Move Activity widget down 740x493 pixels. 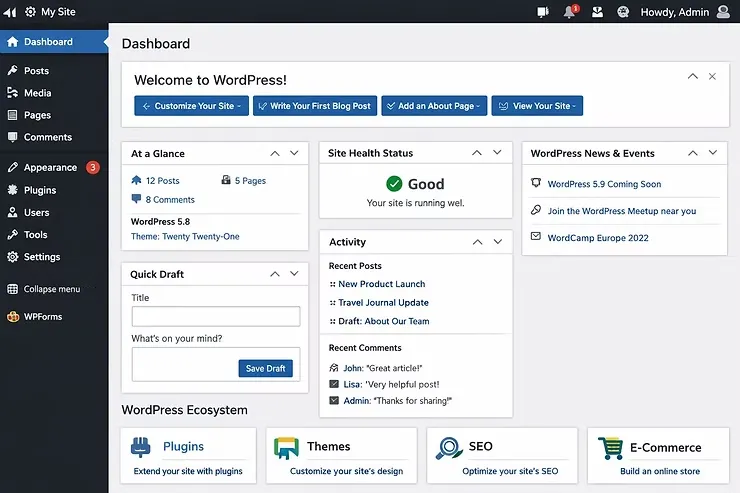(498, 242)
